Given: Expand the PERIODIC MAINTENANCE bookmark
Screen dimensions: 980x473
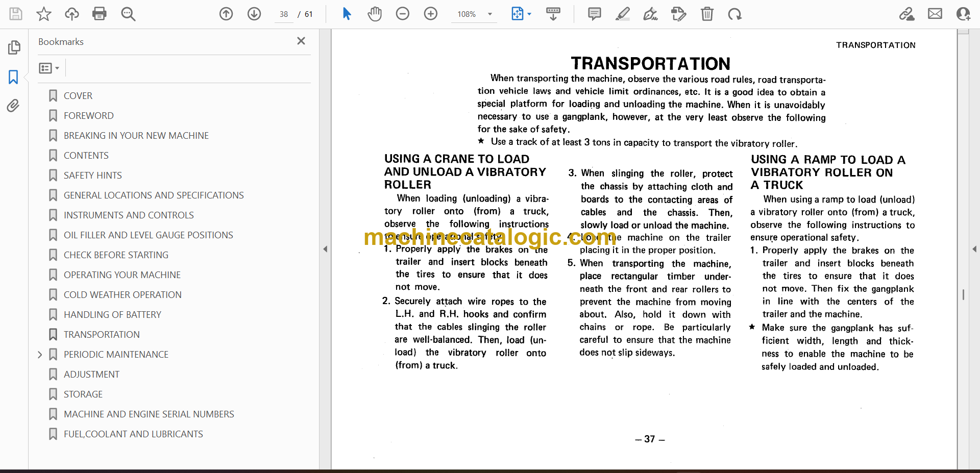Looking at the screenshot, I should (x=40, y=355).
